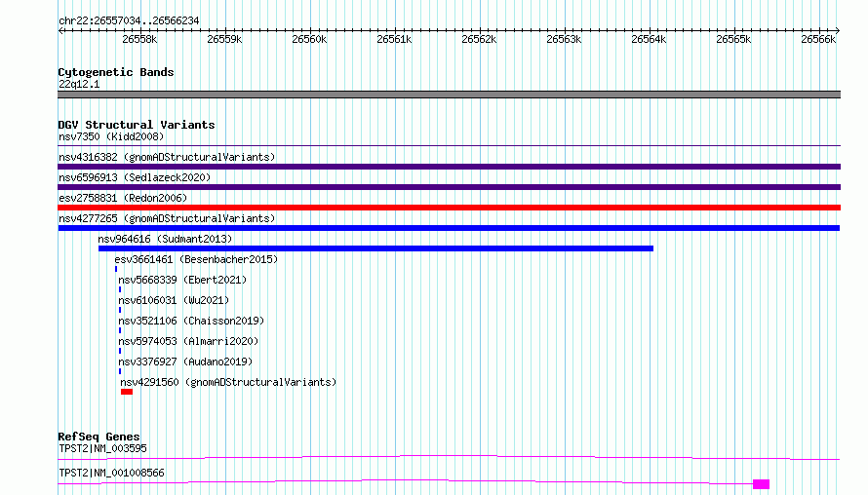Click the chr22:26557034..26566234 coordinate label
The width and height of the screenshot is (868, 495).
pos(129,20)
